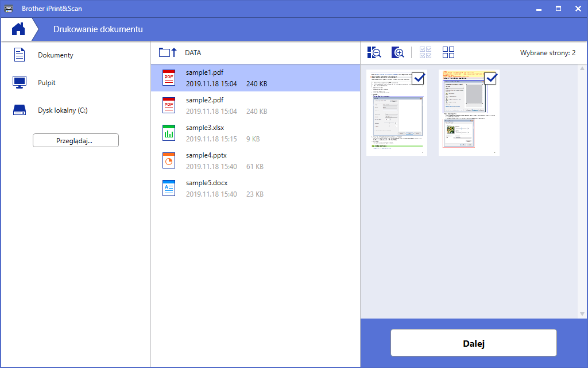Select all pages checklist icon

(x=425, y=52)
